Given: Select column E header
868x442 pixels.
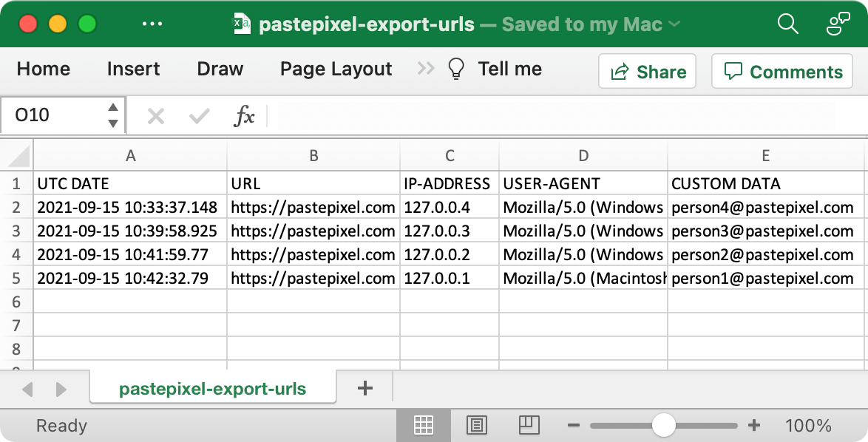Looking at the screenshot, I should [x=765, y=156].
